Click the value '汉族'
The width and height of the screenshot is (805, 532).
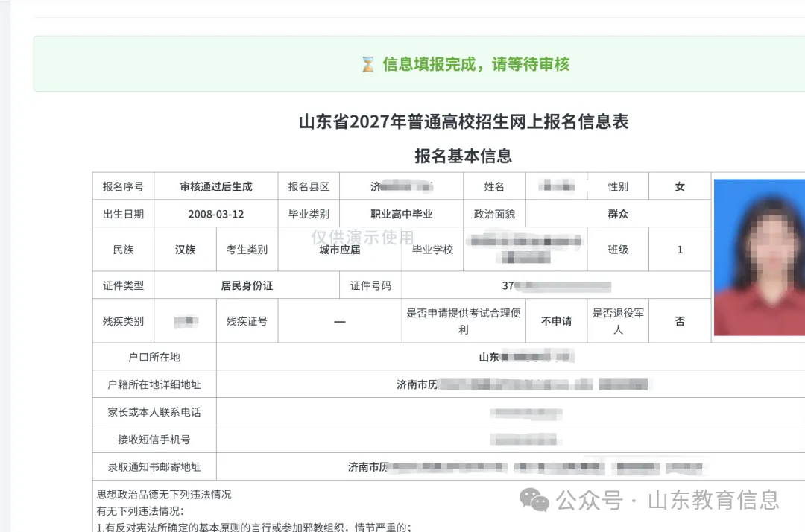click(x=186, y=250)
